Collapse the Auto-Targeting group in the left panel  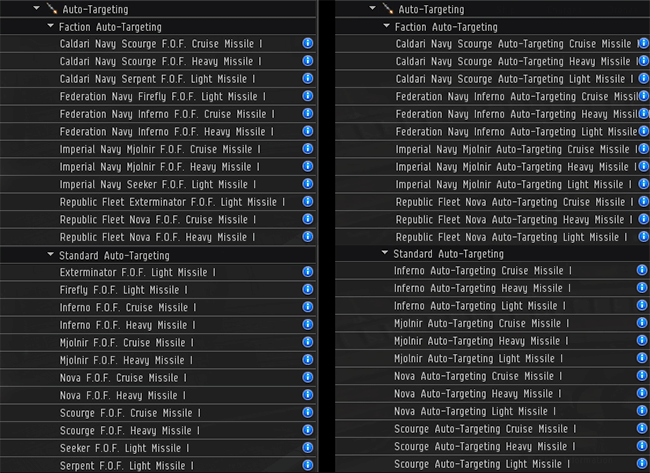pyautogui.click(x=36, y=8)
